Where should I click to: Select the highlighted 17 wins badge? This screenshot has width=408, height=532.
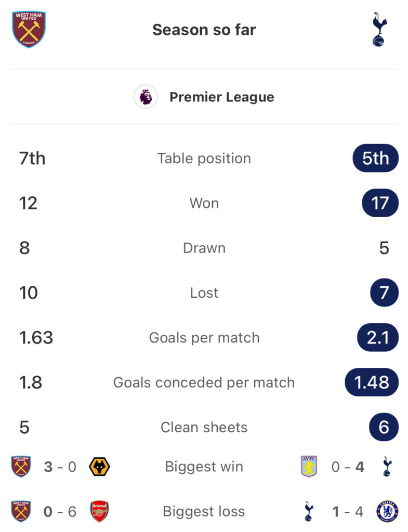tap(380, 203)
